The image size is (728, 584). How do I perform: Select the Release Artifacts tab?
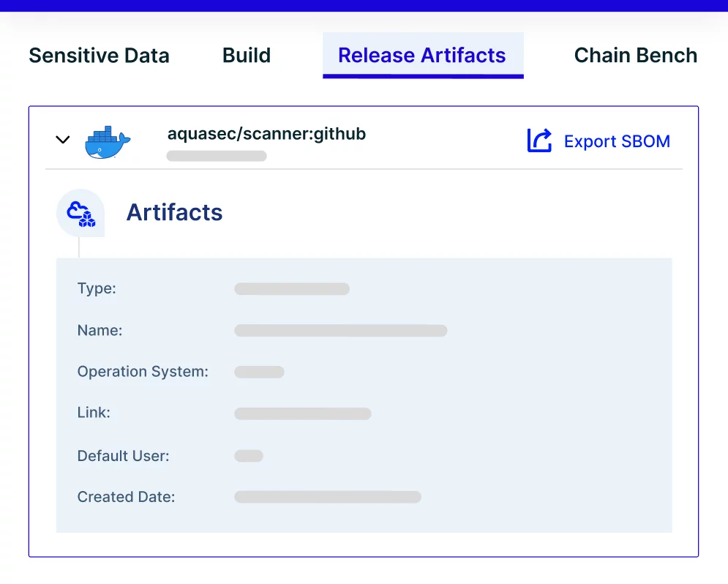(x=422, y=56)
